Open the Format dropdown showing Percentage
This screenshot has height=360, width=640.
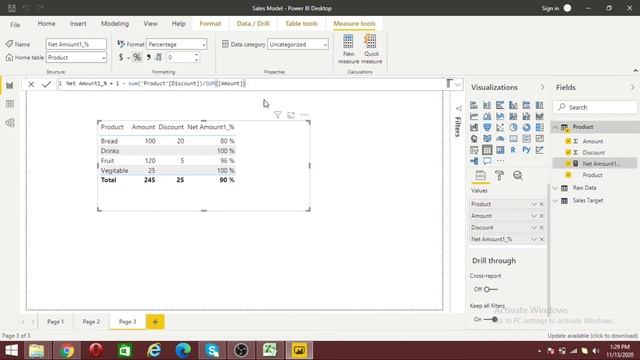coord(176,44)
